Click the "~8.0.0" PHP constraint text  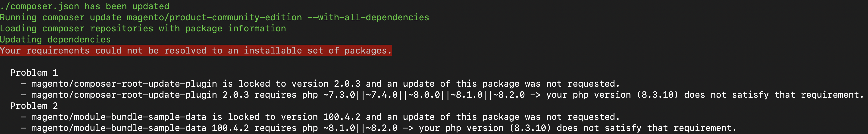click(x=424, y=95)
